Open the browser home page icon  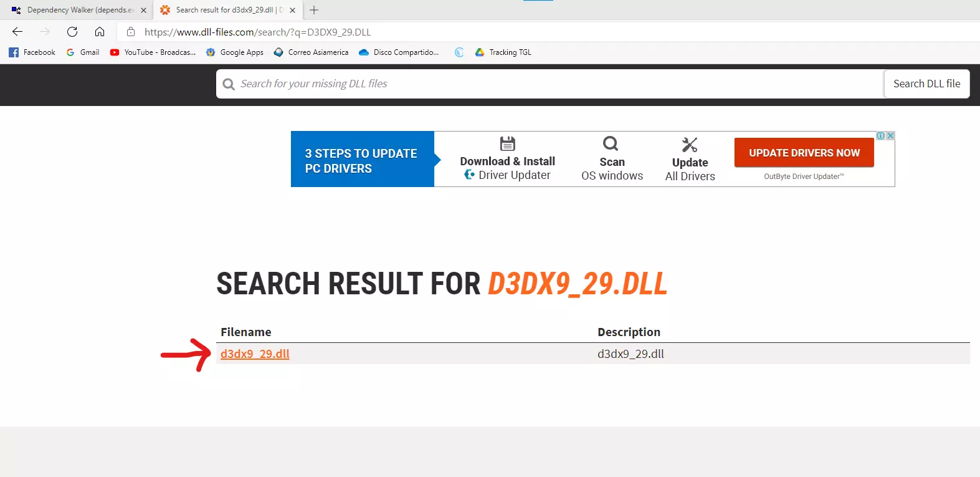tap(100, 32)
